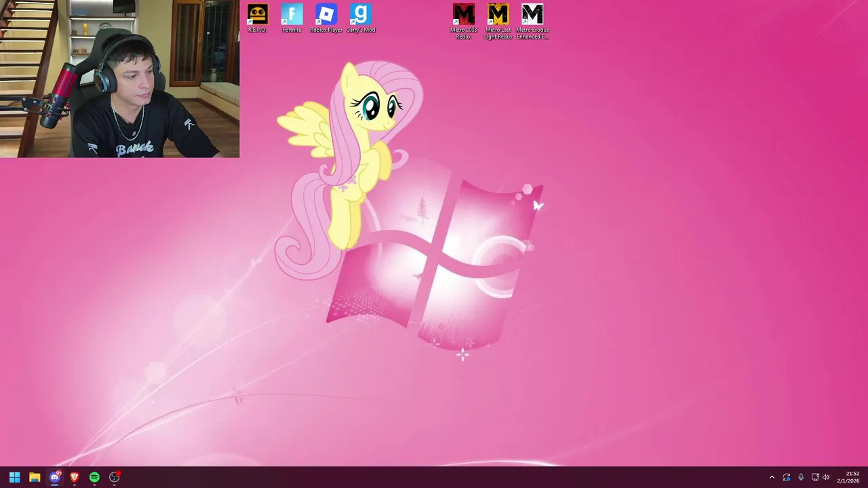Screen dimensions: 868x488
Task: Click the webcam overlay thumbnail
Action: tap(119, 79)
